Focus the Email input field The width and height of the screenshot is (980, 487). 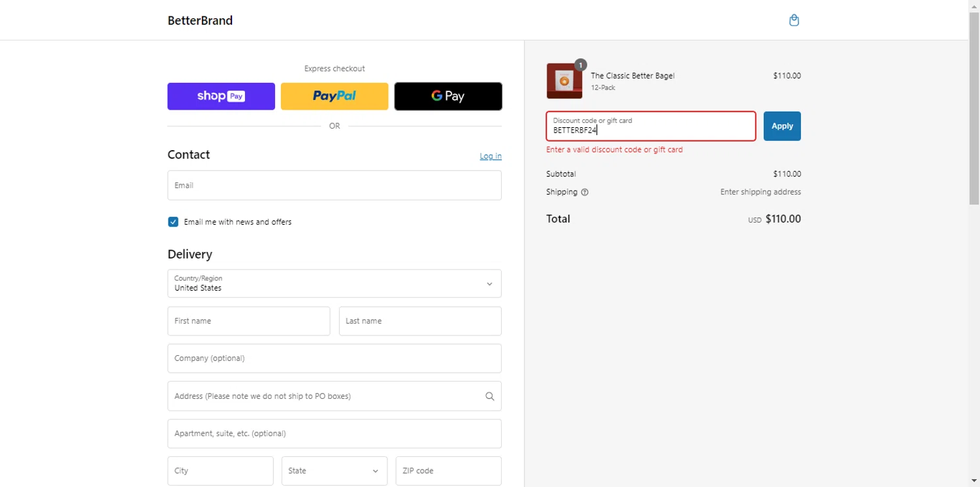335,185
